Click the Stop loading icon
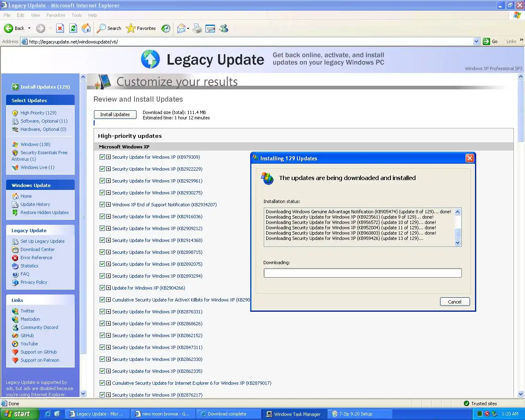525x420 pixels. [60, 28]
